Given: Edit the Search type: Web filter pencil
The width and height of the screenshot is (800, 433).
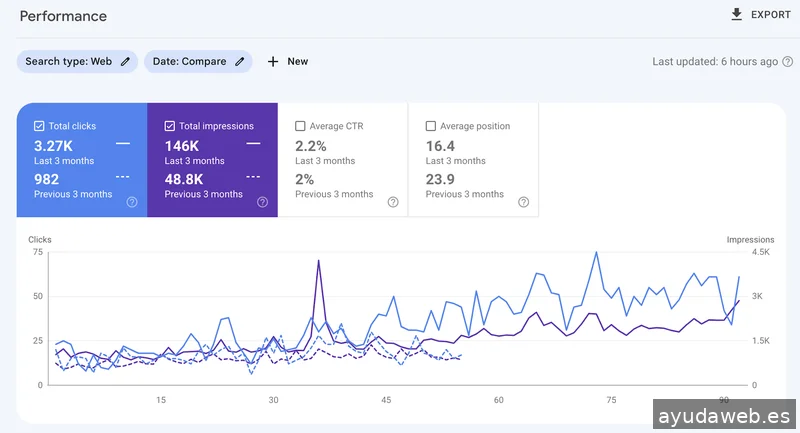Looking at the screenshot, I should [125, 62].
